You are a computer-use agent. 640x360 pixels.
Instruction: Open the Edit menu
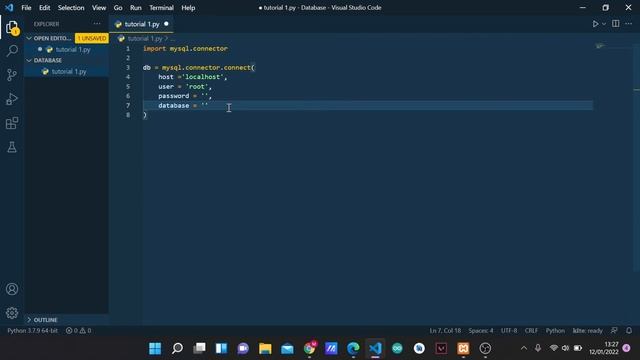coord(44,8)
